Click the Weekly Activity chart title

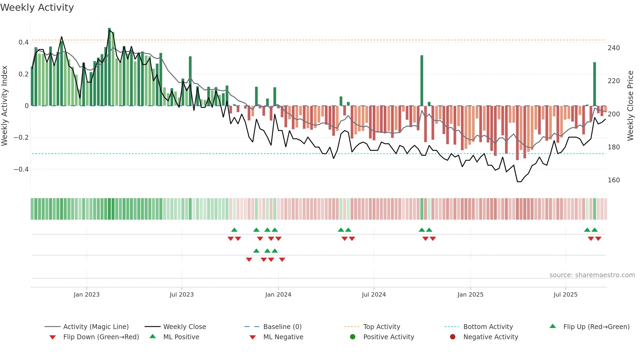(x=37, y=8)
